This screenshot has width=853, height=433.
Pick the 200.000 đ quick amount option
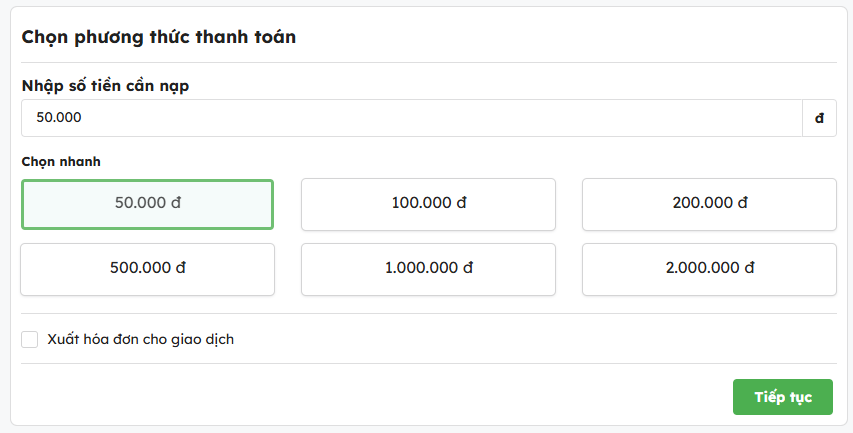709,204
